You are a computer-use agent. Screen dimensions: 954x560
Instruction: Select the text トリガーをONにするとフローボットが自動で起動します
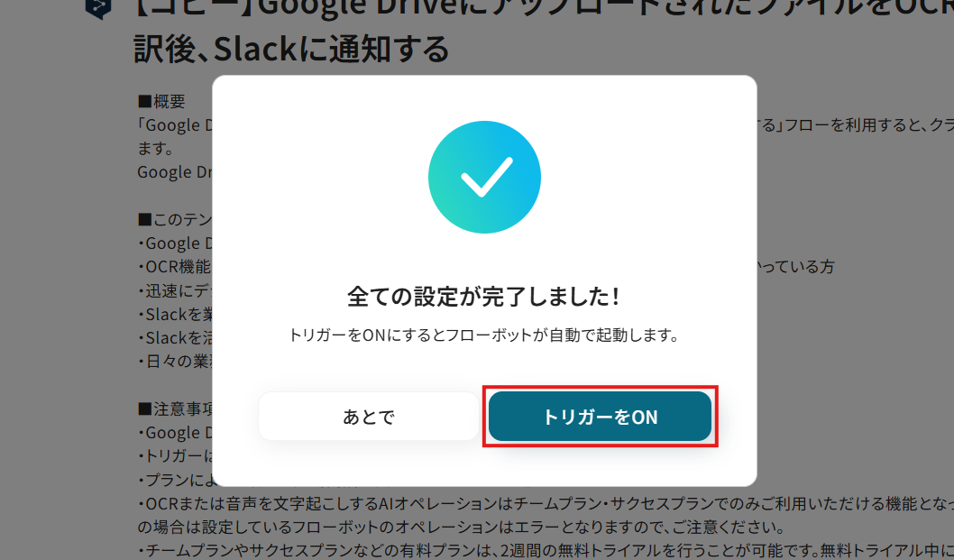click(484, 335)
